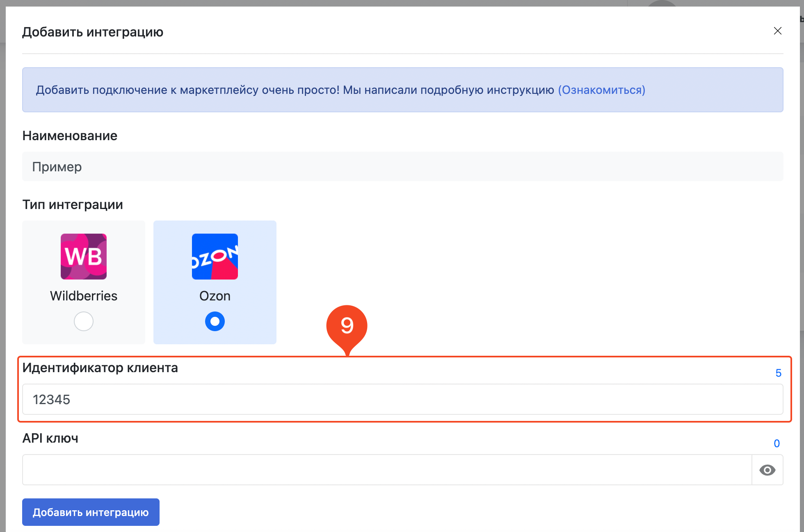Viewport: 804px width, 532px height.
Task: Click the Идентификатор клиента input field
Action: (402, 399)
